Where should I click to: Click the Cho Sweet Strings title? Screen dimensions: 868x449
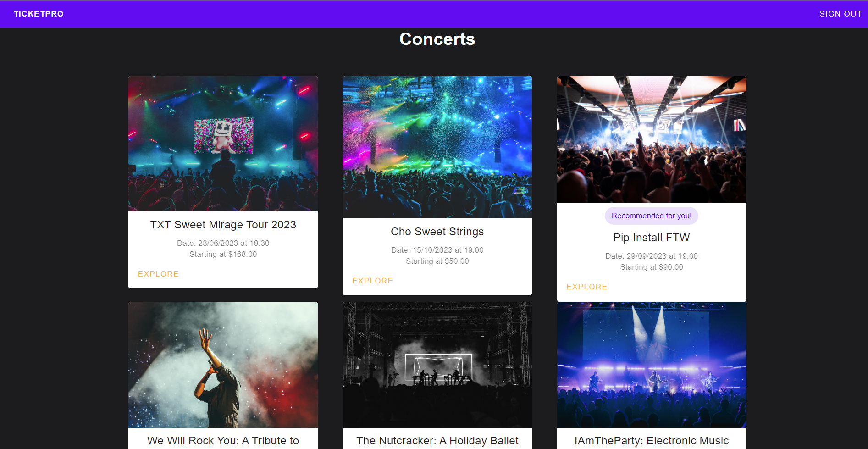click(437, 232)
